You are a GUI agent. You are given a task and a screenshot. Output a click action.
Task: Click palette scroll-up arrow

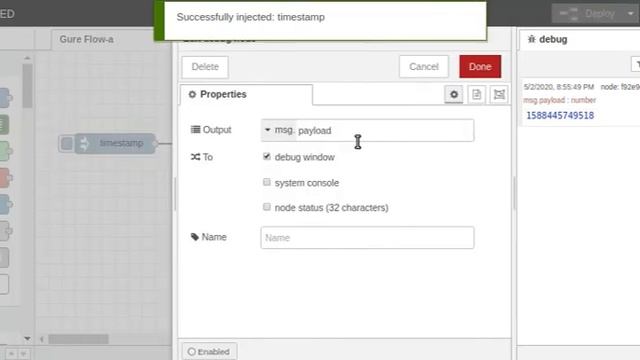pyautogui.click(x=27, y=58)
